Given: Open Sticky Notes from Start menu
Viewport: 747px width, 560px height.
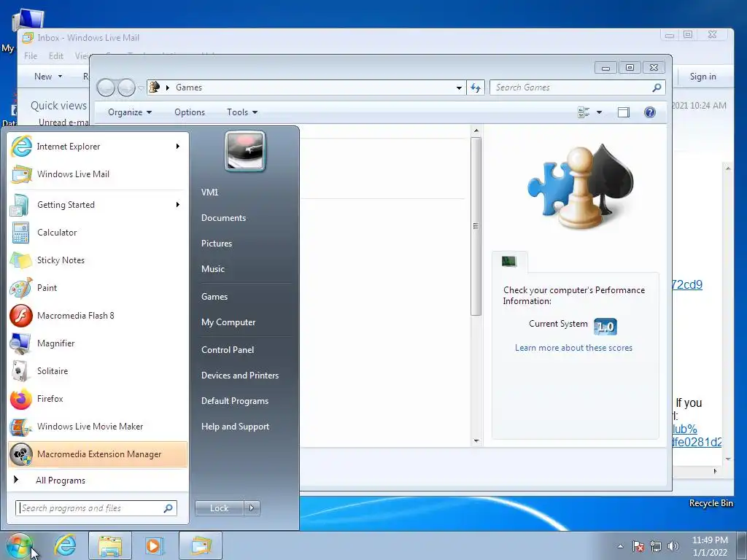Looking at the screenshot, I should (98, 260).
